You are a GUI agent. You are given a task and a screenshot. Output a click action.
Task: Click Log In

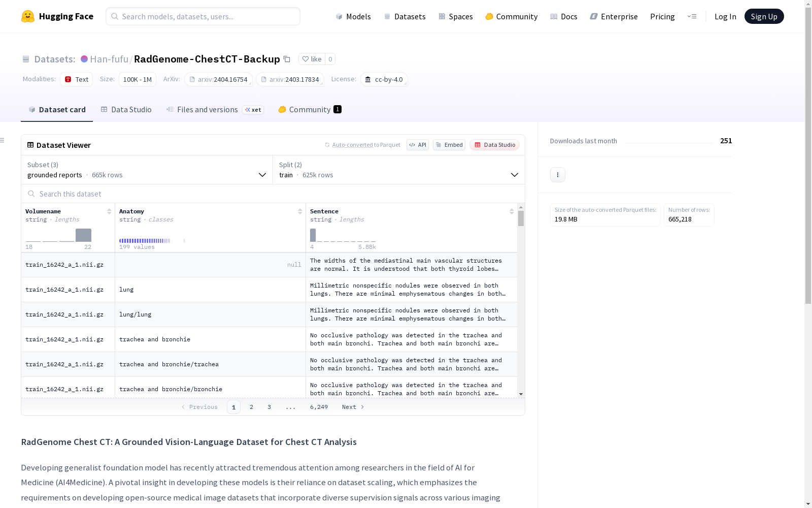[725, 16]
